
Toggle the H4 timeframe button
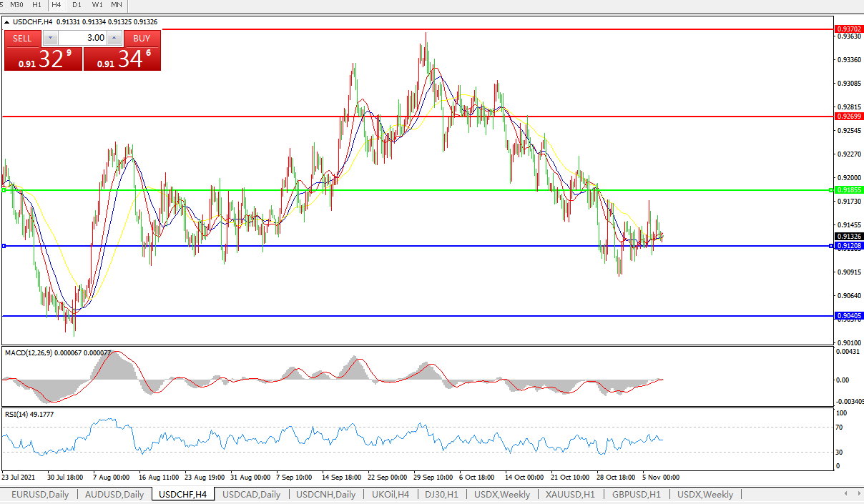point(57,4)
